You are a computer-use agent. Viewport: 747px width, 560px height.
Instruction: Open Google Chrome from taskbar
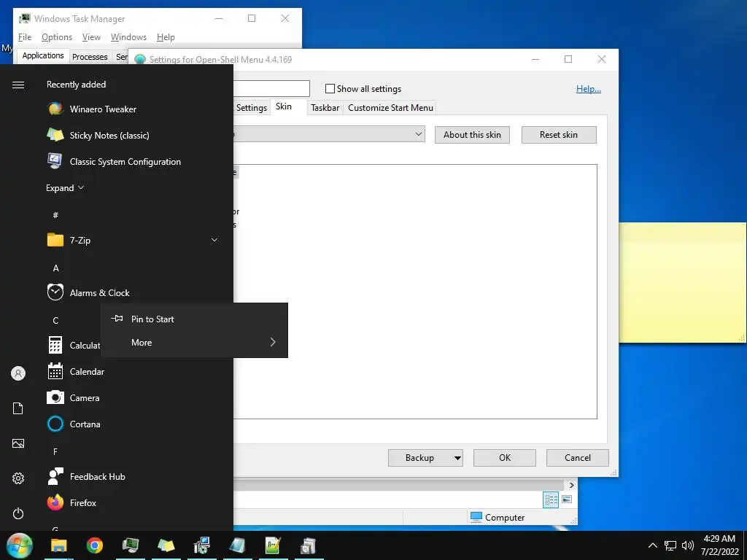(95, 545)
